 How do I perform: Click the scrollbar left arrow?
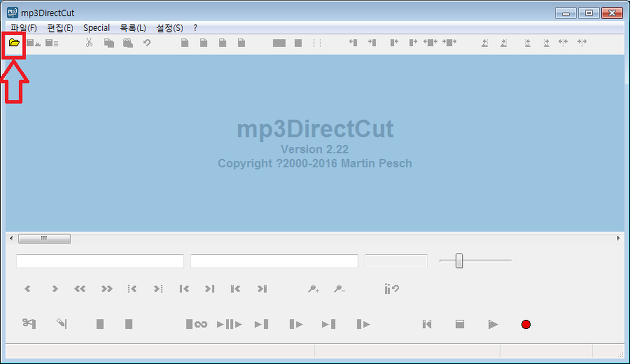point(11,238)
